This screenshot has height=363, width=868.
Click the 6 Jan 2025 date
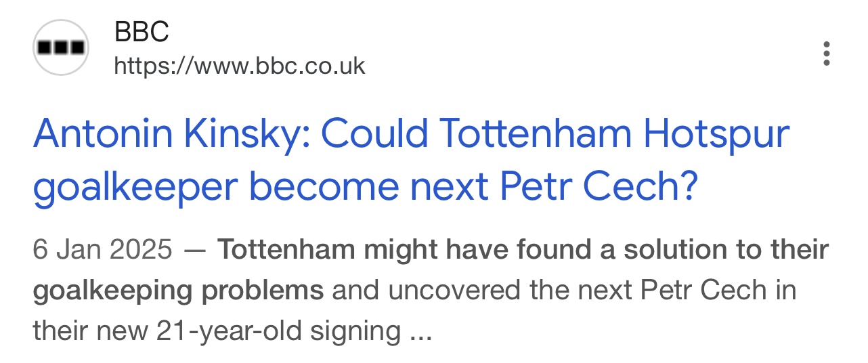coord(102,250)
